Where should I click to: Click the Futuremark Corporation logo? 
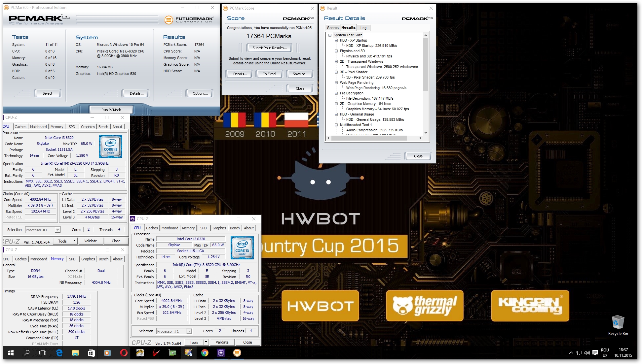pyautogui.click(x=189, y=20)
